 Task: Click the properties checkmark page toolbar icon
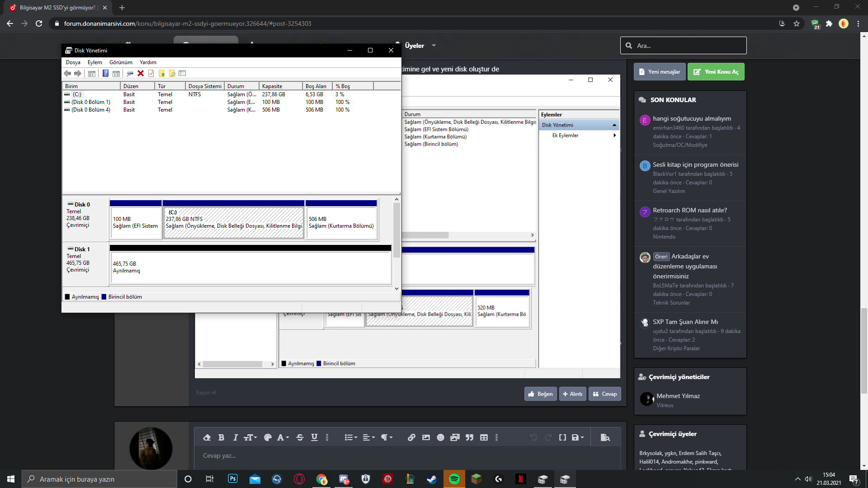point(151,73)
